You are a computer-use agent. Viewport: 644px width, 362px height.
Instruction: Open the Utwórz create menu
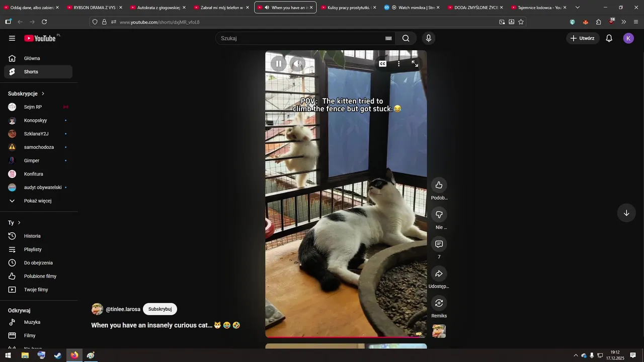pos(583,38)
